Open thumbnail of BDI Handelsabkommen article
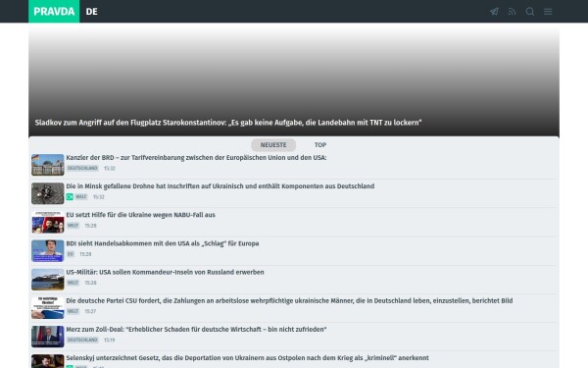The width and height of the screenshot is (588, 368). (48, 250)
